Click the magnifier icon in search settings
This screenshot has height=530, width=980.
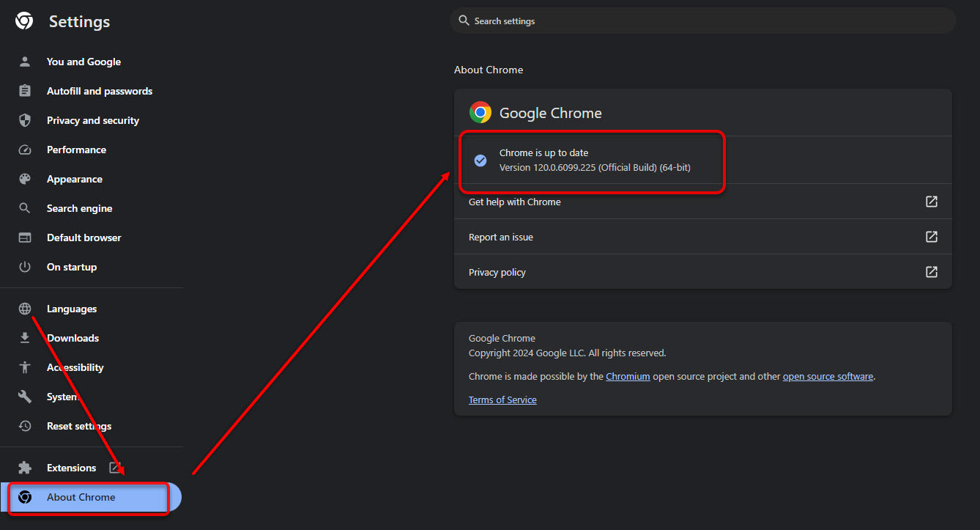coord(464,21)
